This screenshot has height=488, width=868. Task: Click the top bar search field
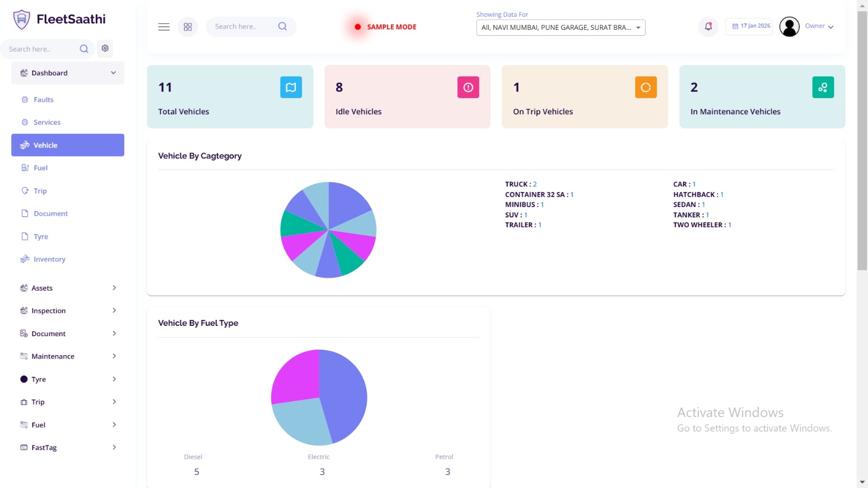tap(244, 27)
